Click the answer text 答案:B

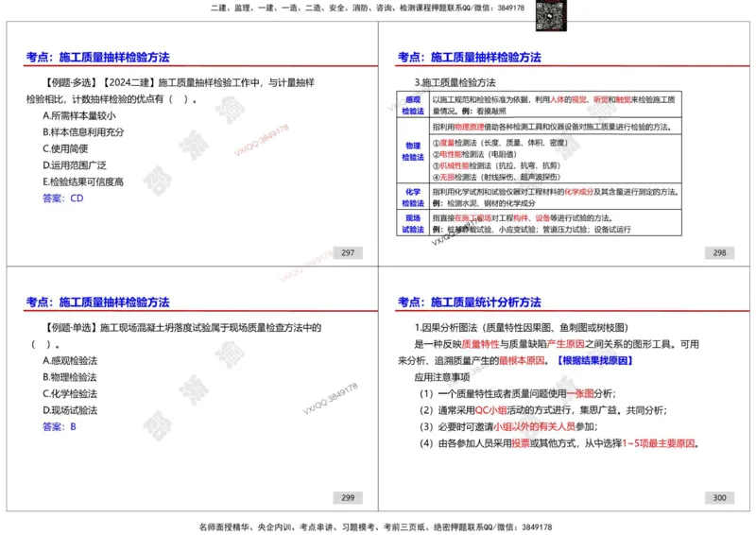(x=60, y=427)
